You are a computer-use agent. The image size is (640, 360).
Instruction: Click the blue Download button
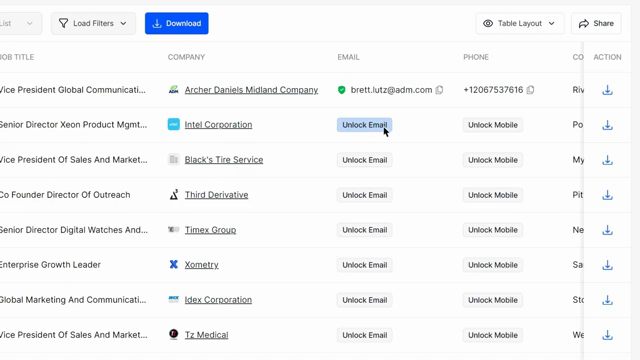point(177,23)
